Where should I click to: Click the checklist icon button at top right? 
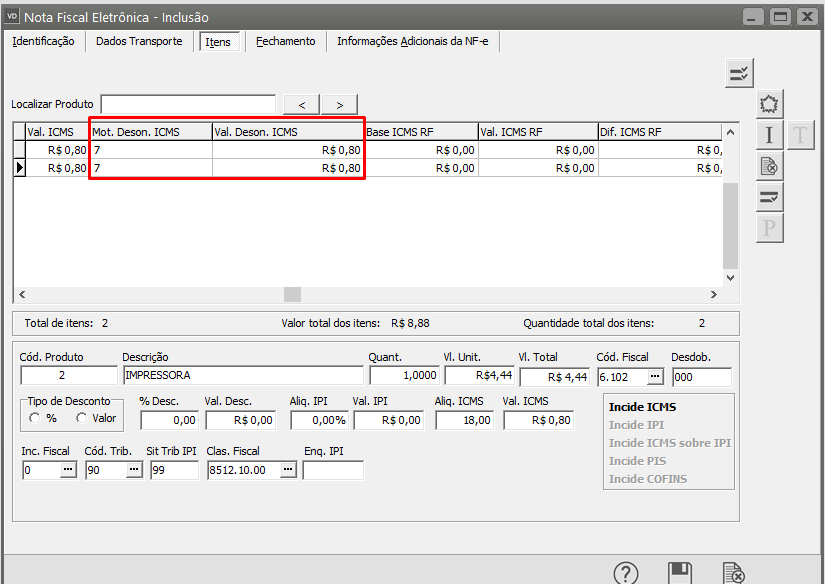pos(739,73)
